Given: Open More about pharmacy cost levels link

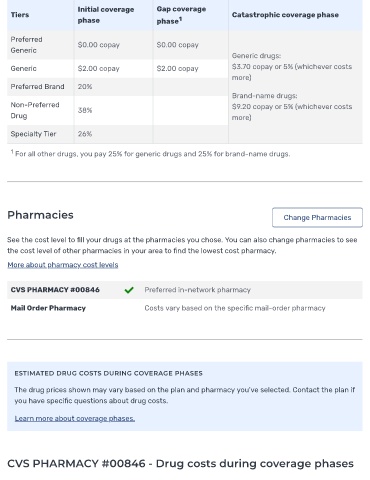Looking at the screenshot, I should [x=63, y=265].
